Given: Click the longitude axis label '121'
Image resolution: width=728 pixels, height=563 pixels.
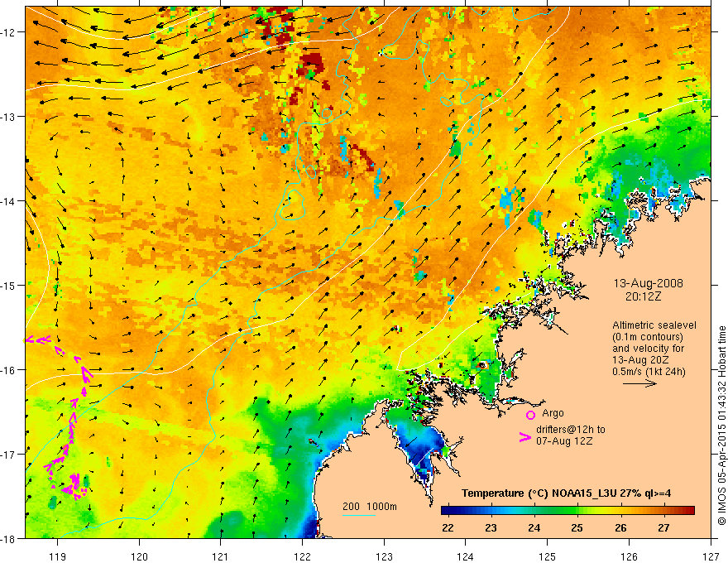Looking at the screenshot, I should tap(221, 556).
